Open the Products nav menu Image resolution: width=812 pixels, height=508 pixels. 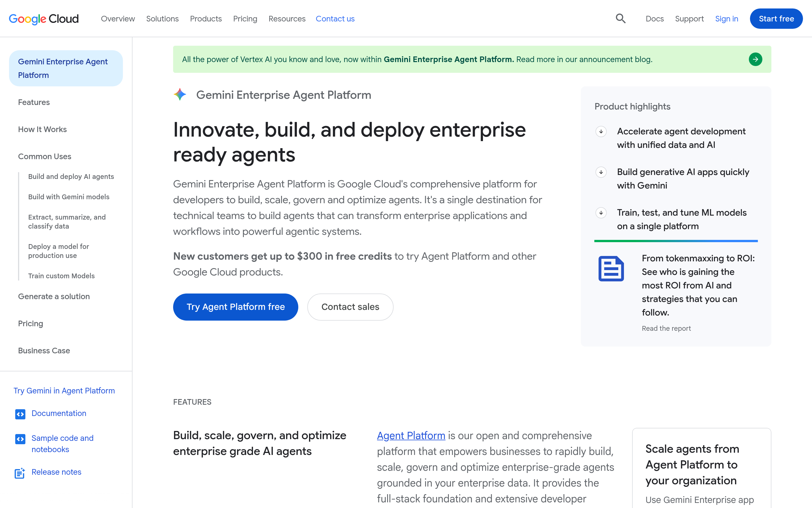[x=206, y=19]
